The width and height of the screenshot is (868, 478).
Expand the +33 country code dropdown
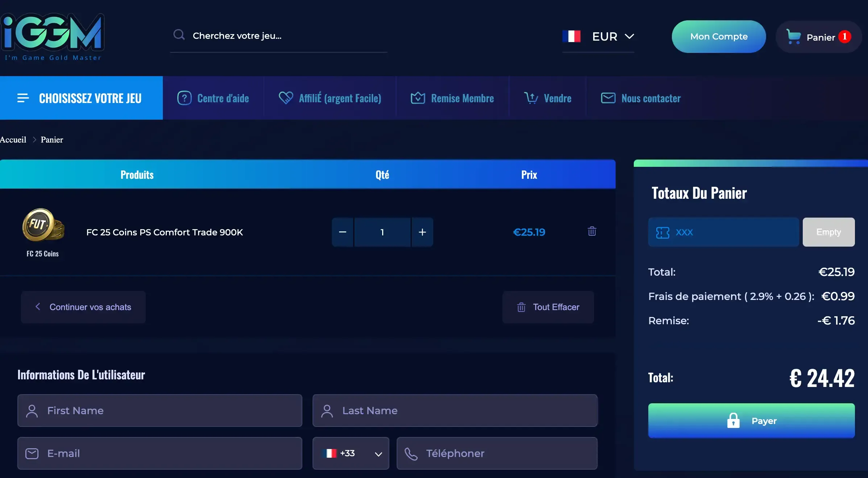[351, 453]
